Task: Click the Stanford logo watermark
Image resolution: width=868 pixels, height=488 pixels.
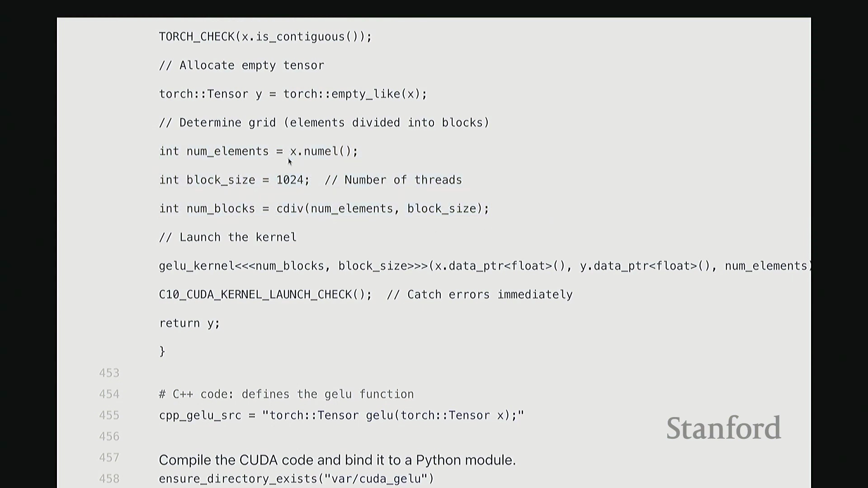Action: [x=723, y=428]
